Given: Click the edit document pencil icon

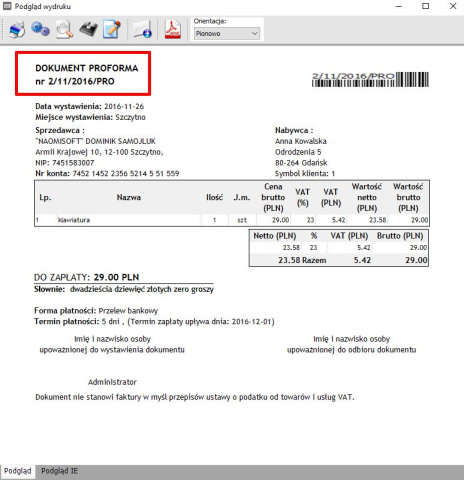Looking at the screenshot, I should 112,29.
